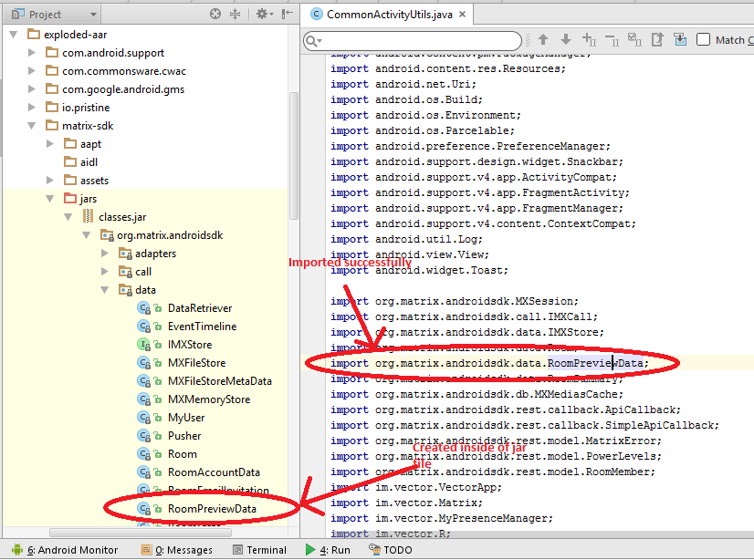
Task: Click the classes.jar archive icon
Action: [x=88, y=216]
